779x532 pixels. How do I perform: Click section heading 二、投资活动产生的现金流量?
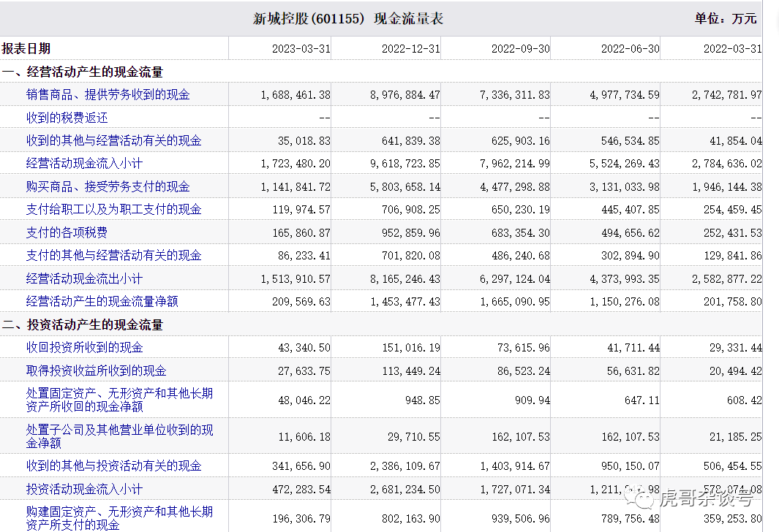click(x=83, y=325)
